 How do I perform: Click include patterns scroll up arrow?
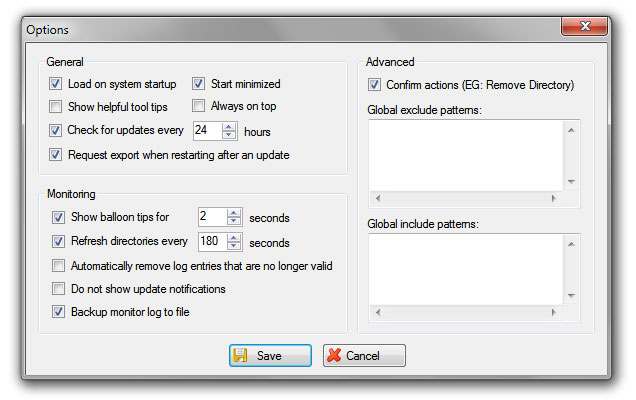coord(571,244)
